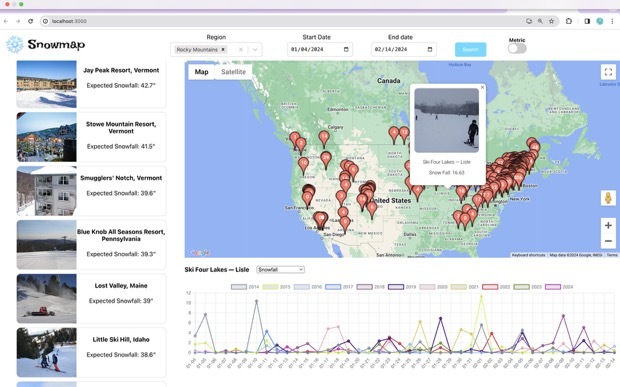Open the browser zoom magnifier icon
This screenshot has width=620, height=387.
540,21
